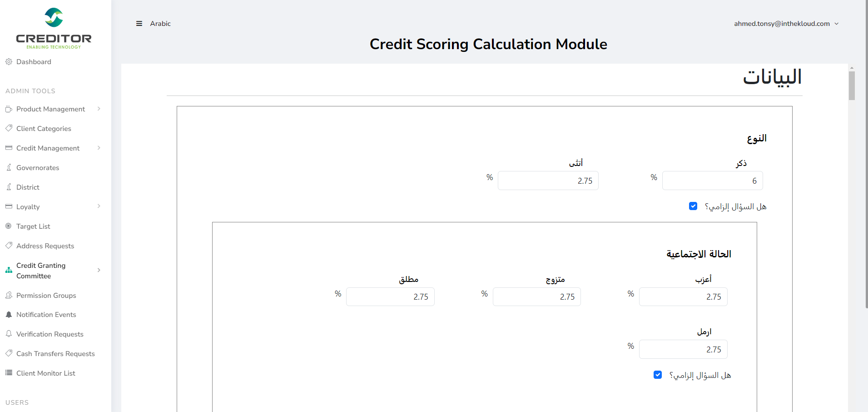Switch language to Arabic
868x412 pixels.
tap(160, 24)
